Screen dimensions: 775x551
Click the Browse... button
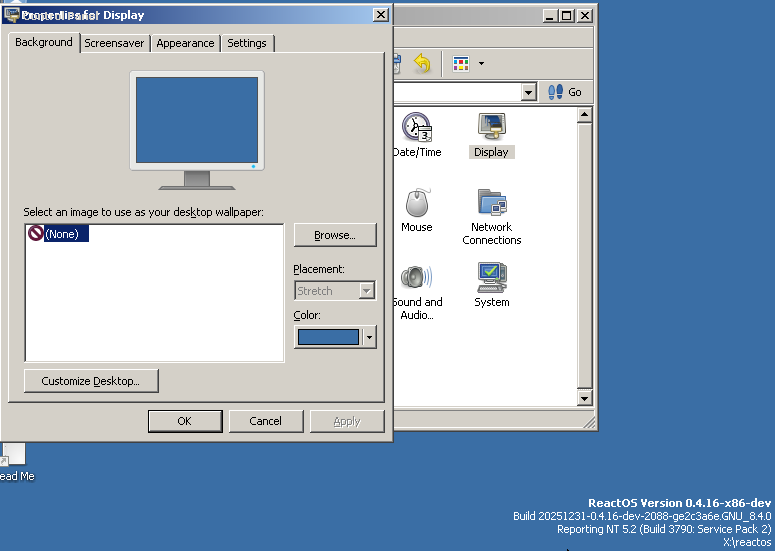click(335, 235)
